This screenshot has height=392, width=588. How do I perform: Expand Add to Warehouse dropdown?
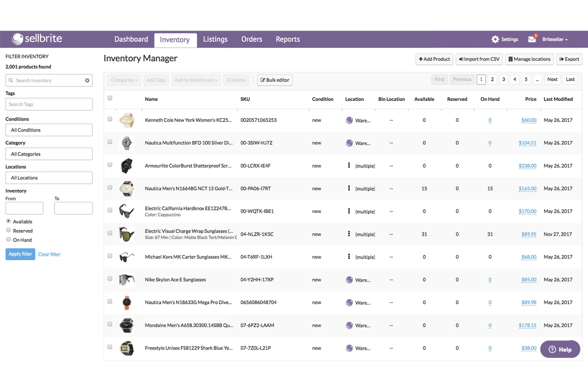[x=196, y=80]
